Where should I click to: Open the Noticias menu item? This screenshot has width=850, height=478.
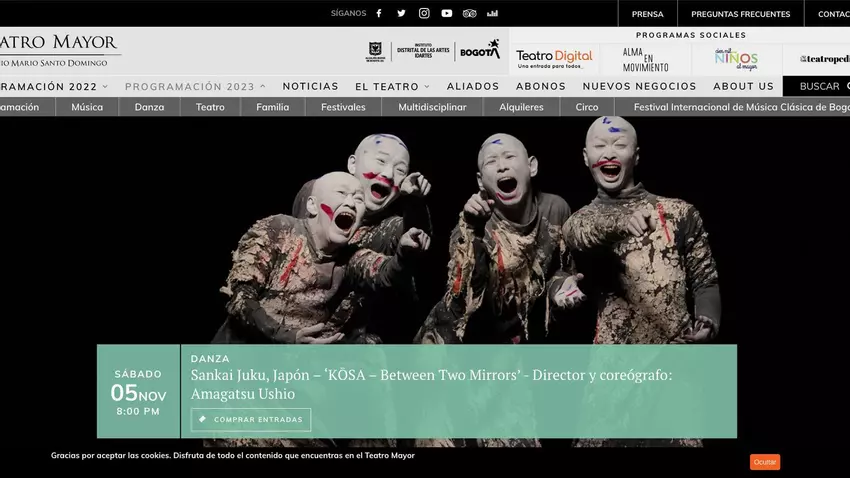point(310,87)
